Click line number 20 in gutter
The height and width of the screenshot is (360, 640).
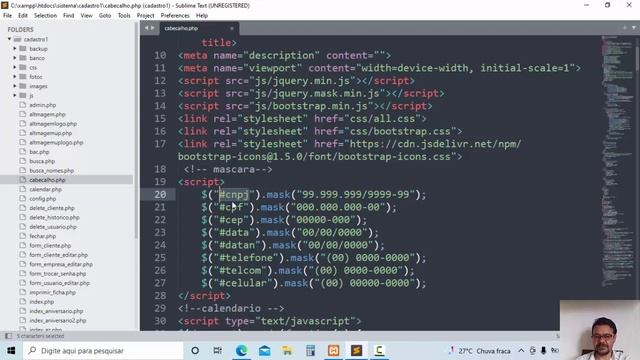(160, 195)
